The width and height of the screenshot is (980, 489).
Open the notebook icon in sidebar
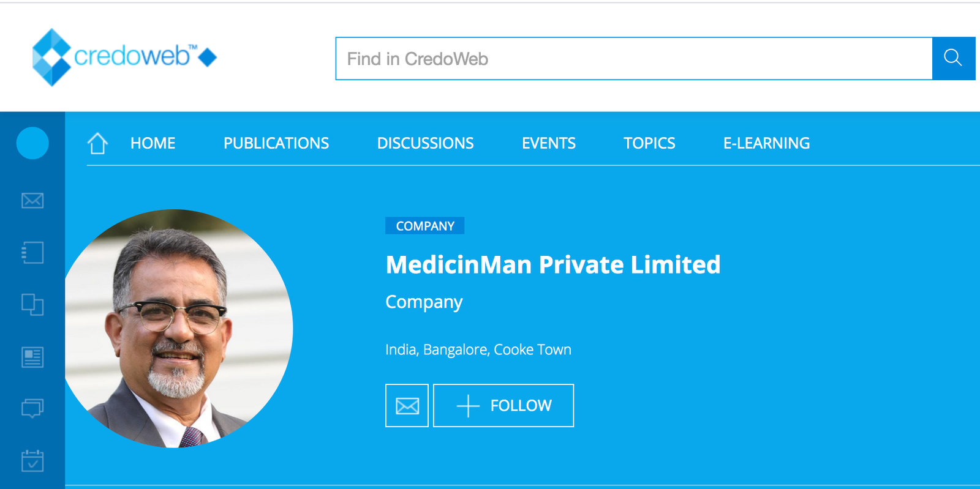point(32,253)
